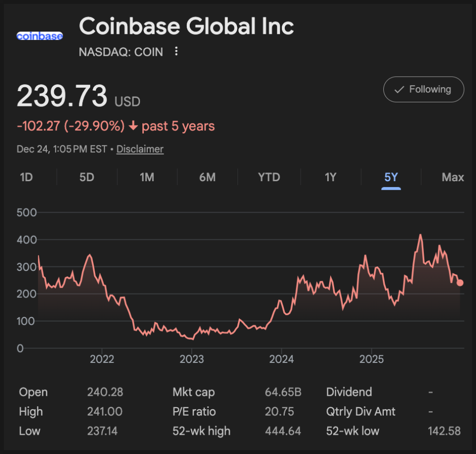The image size is (476, 454).
Task: Switch to the 1D chart range
Action: [26, 177]
